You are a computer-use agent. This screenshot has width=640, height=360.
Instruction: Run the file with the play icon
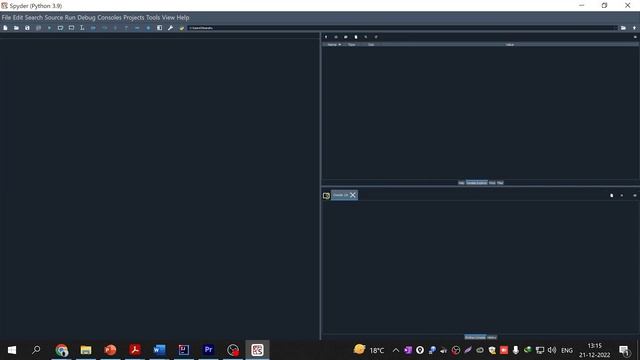click(x=49, y=28)
